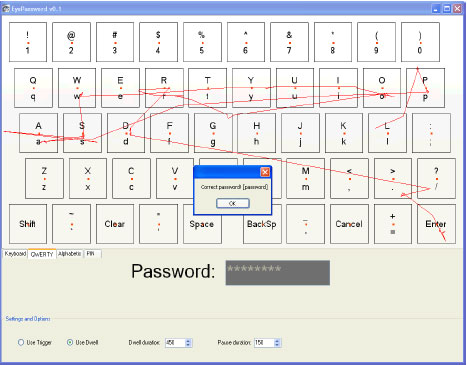
Task: Choose the colon / semicolon key
Action: coord(431,133)
